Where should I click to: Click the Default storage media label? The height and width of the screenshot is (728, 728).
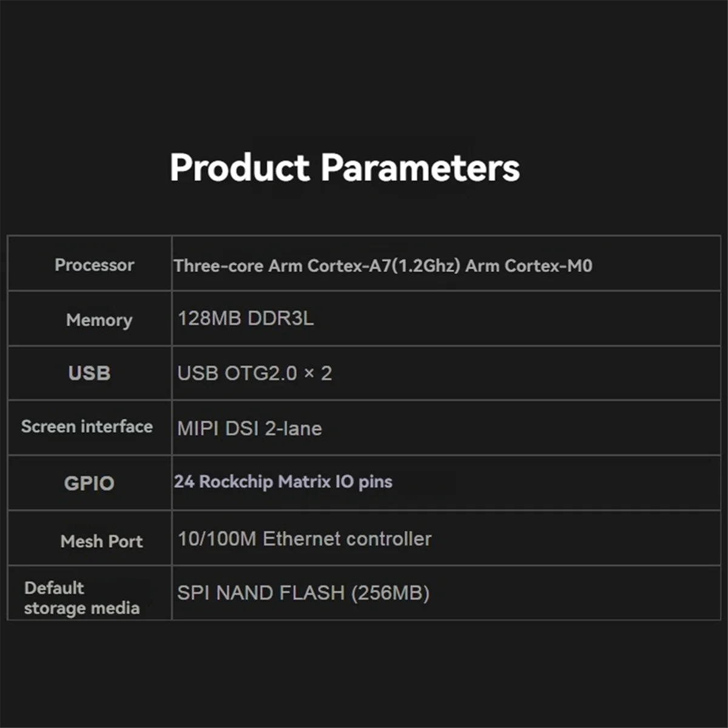coord(81,598)
